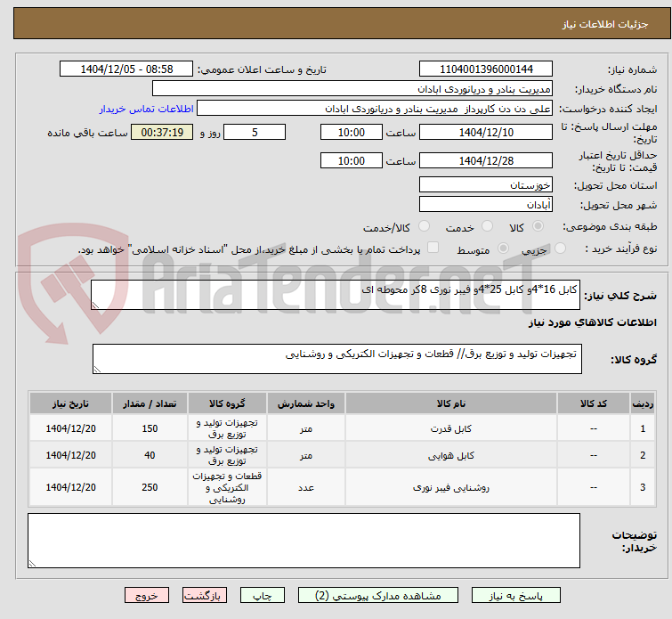The height and width of the screenshot is (619, 672).
Task: Click the remaining days field showing 5
Action: click(255, 132)
